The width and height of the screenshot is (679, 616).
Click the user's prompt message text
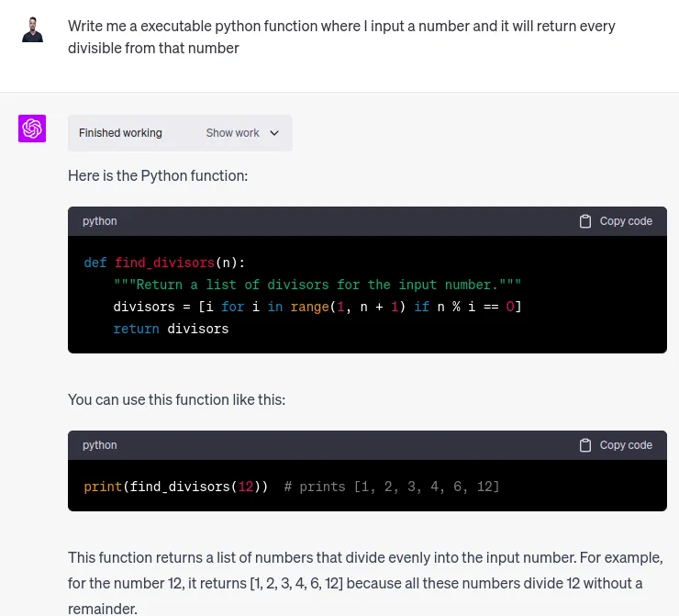tap(341, 37)
